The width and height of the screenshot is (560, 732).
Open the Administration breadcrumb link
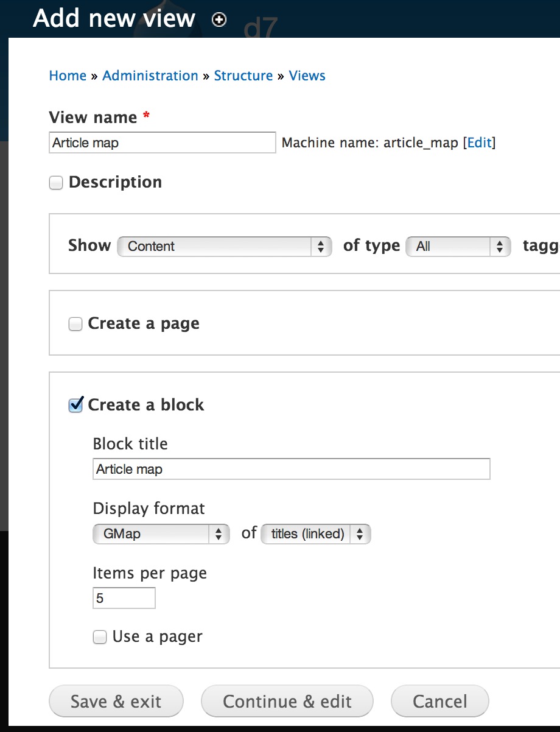click(x=150, y=76)
